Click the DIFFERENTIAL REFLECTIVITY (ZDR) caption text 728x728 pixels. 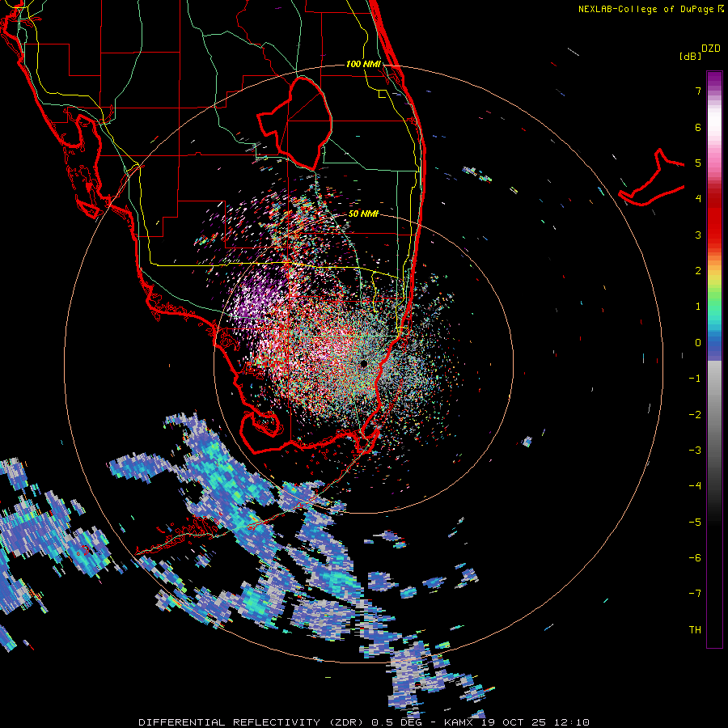tap(253, 722)
